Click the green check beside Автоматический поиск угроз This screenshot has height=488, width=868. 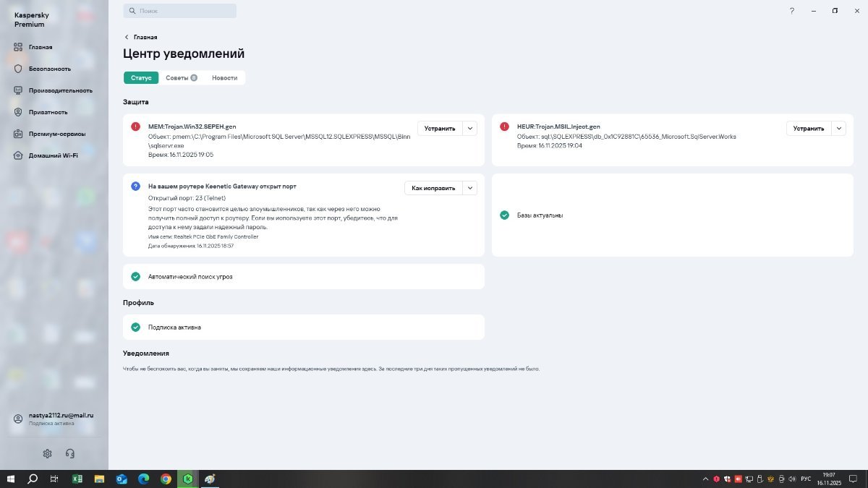click(x=135, y=276)
